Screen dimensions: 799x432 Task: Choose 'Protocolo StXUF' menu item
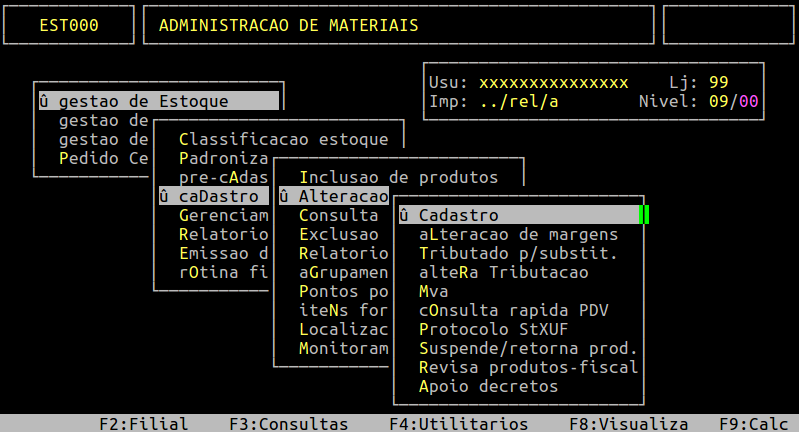pyautogui.click(x=493, y=329)
